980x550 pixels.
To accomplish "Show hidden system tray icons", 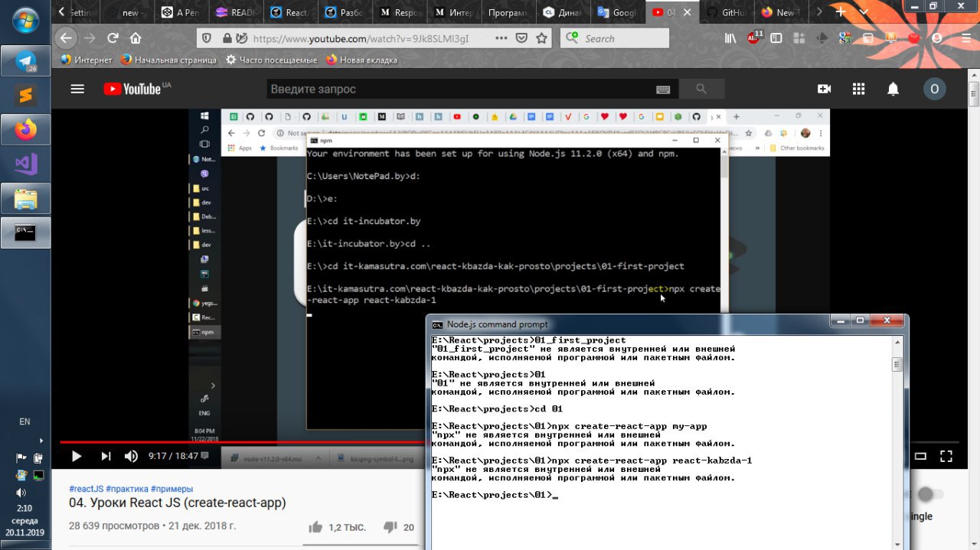I will 41,441.
